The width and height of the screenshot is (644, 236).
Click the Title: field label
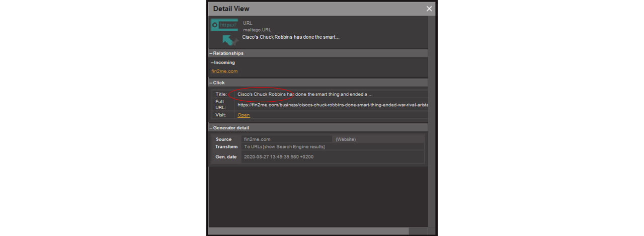click(x=221, y=94)
